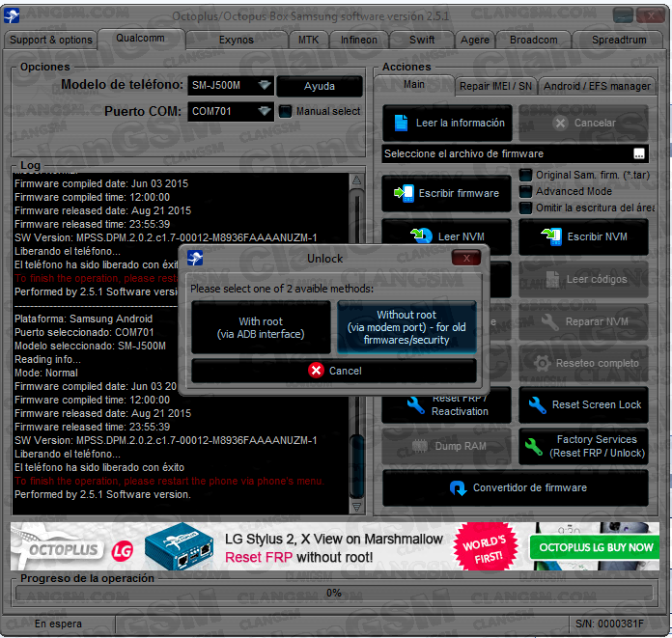Switch to Repair IMEI / SN tab
This screenshot has height=638, width=672.
[495, 86]
